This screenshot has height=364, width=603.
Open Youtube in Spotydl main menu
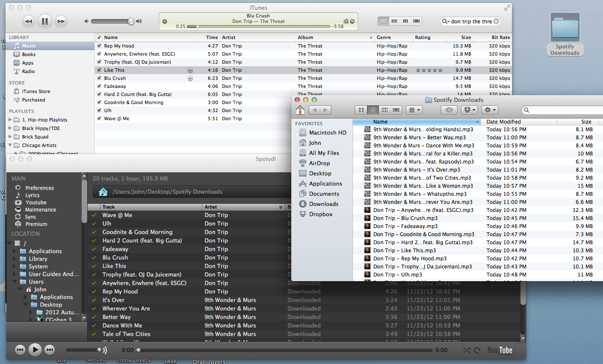(x=36, y=203)
